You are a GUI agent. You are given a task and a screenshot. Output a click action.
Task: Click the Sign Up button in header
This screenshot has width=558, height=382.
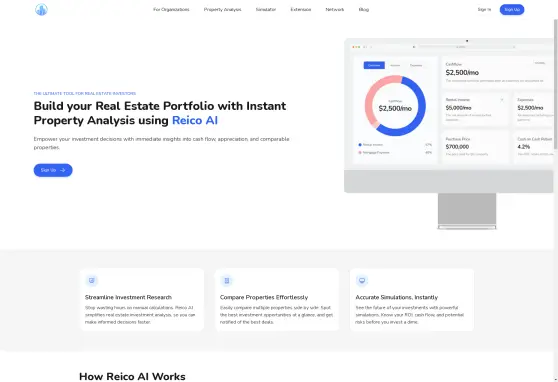point(512,10)
